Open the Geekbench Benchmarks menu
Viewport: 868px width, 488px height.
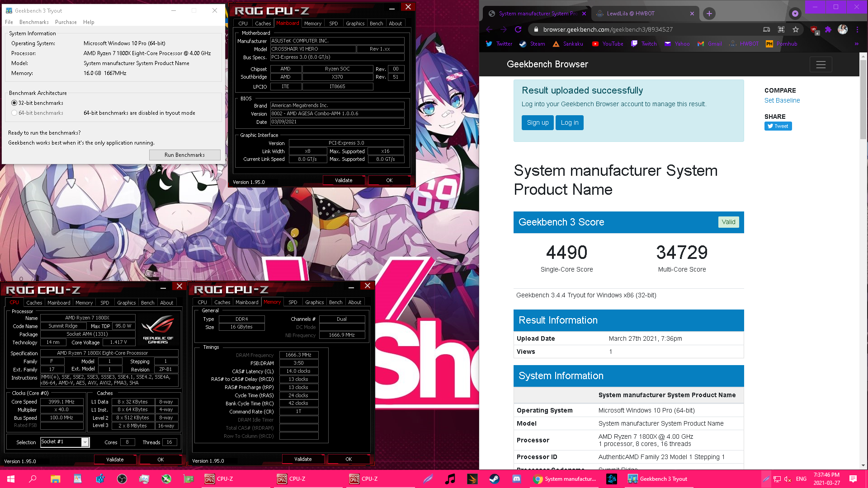34,22
